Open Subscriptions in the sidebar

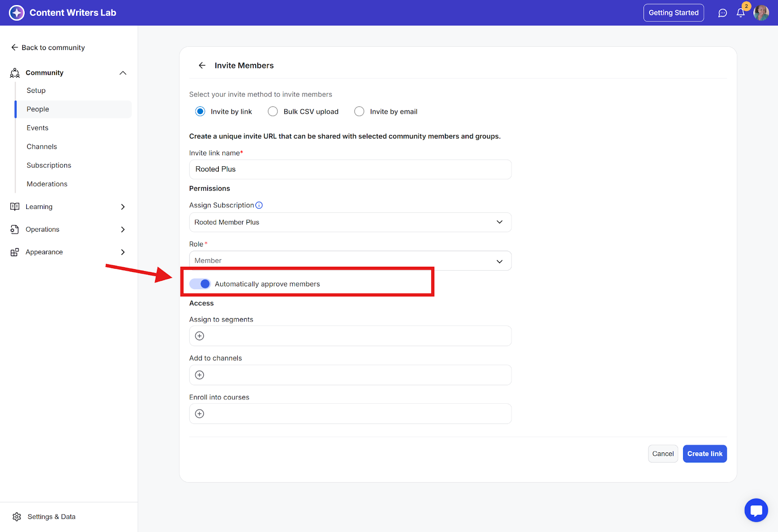[x=49, y=166]
